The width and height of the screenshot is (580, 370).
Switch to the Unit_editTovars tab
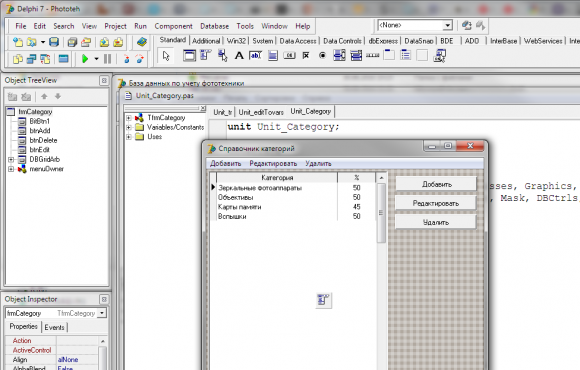pos(261,112)
